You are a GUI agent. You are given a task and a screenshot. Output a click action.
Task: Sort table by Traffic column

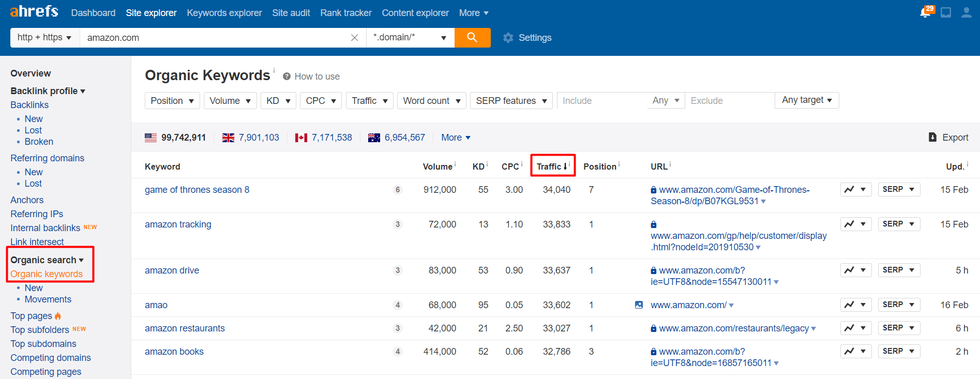click(x=552, y=166)
